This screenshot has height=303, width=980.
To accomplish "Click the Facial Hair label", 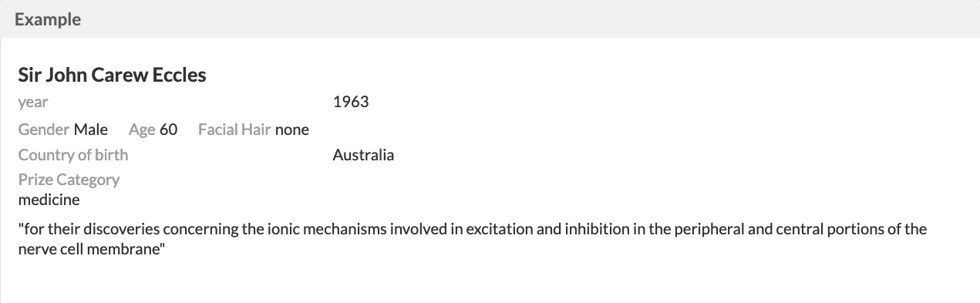I will click(x=234, y=130).
